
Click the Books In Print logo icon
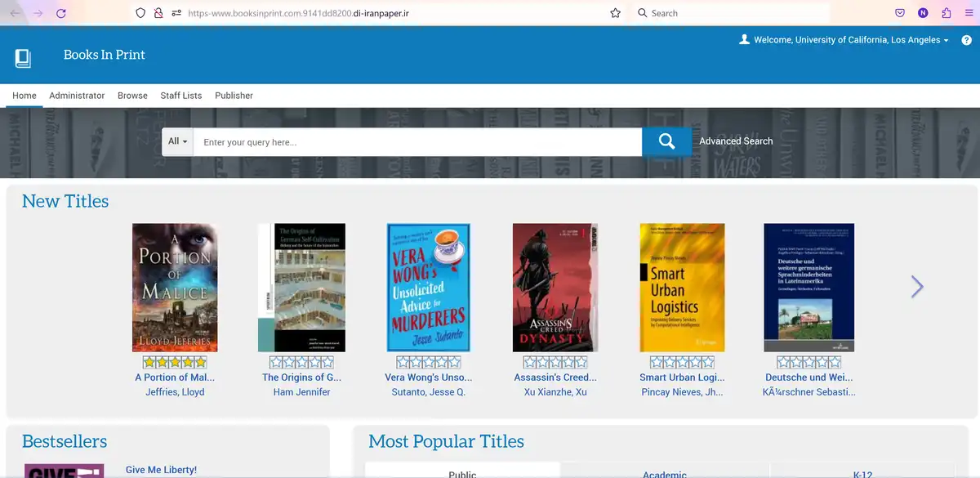click(x=23, y=57)
